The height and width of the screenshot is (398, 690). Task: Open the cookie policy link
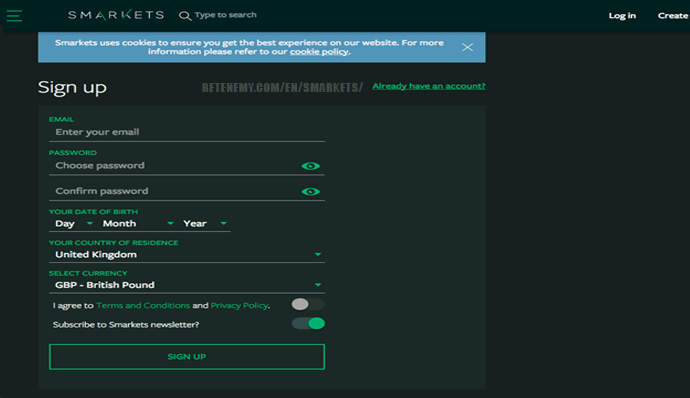point(319,52)
